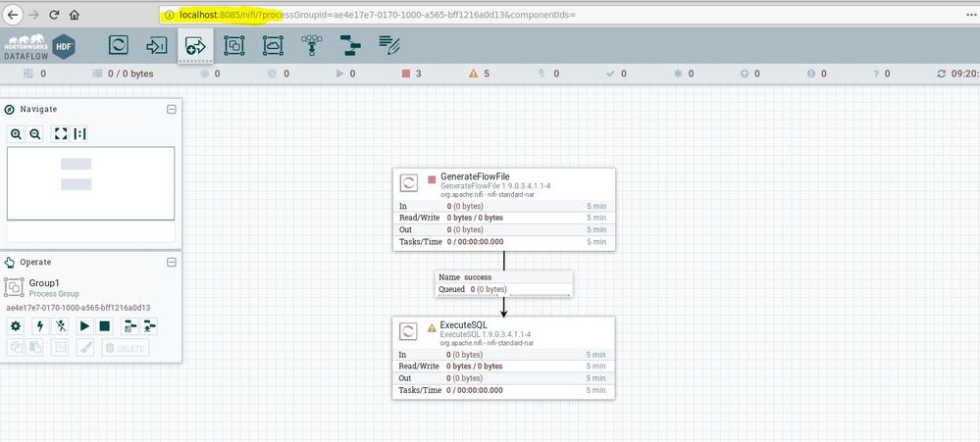Disable components with crossed lightning button

[60, 326]
